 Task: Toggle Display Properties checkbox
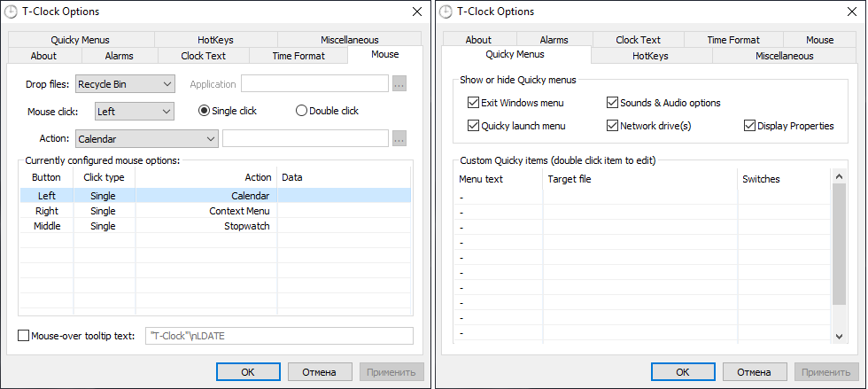pos(749,126)
